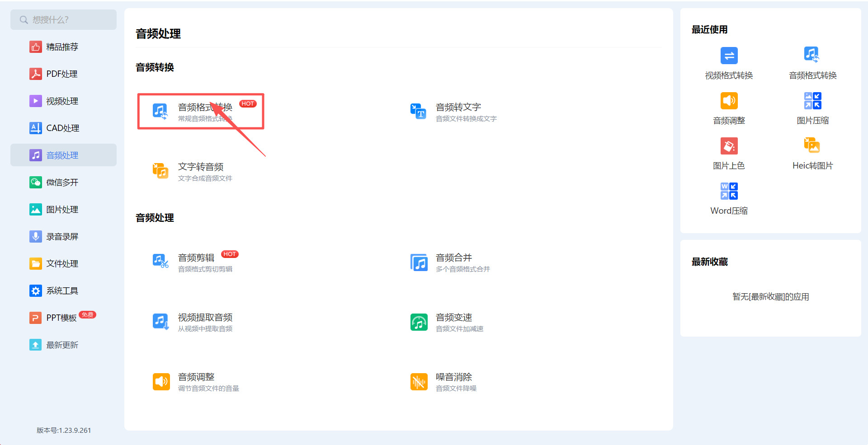
Task: Click the 调节音频文件的音量 description text
Action: [208, 389]
